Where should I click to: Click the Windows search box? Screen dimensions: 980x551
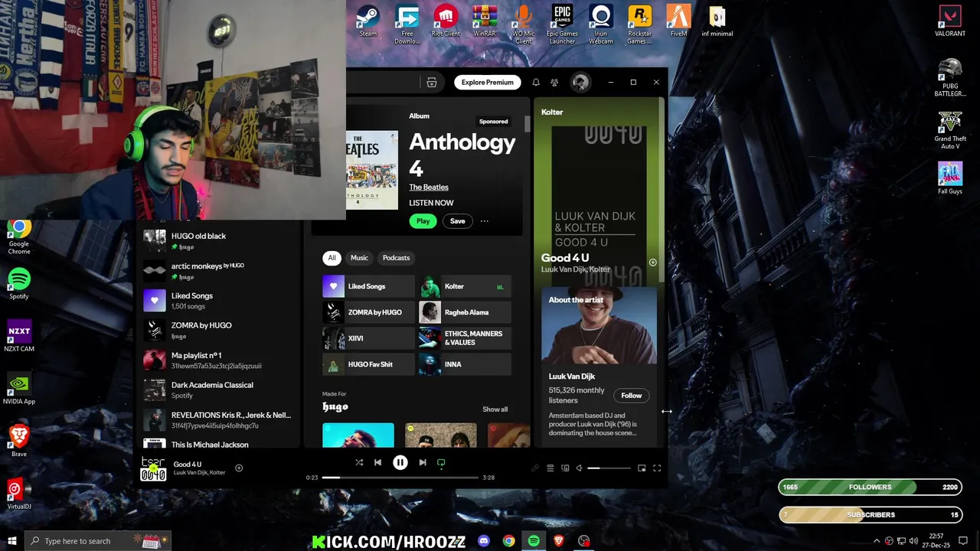coord(97,541)
